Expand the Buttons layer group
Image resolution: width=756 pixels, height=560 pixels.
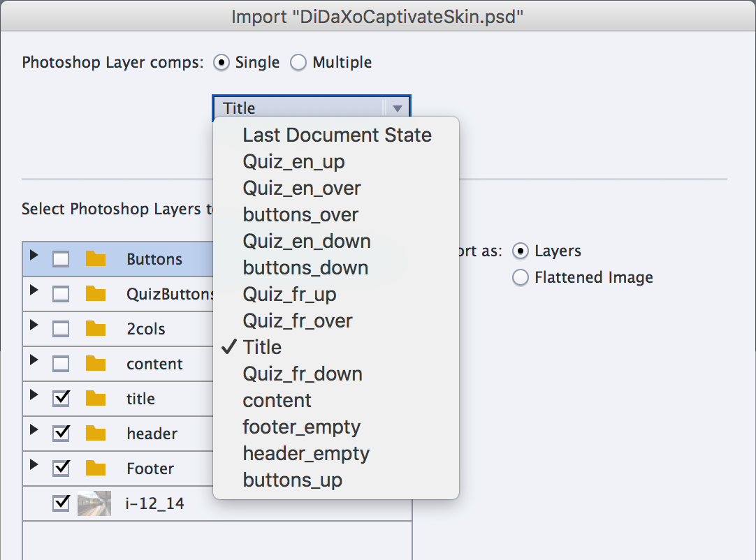point(34,256)
